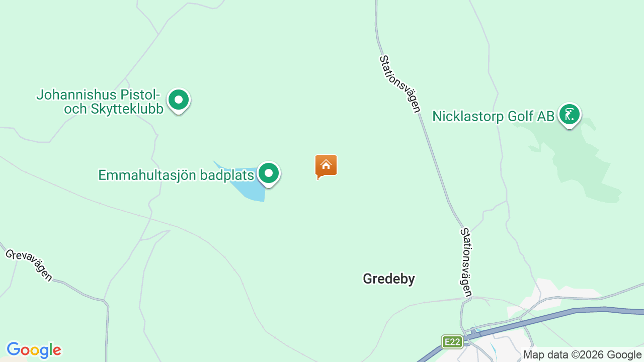Click the Gredeby place name
This screenshot has height=362, width=644.
click(389, 279)
